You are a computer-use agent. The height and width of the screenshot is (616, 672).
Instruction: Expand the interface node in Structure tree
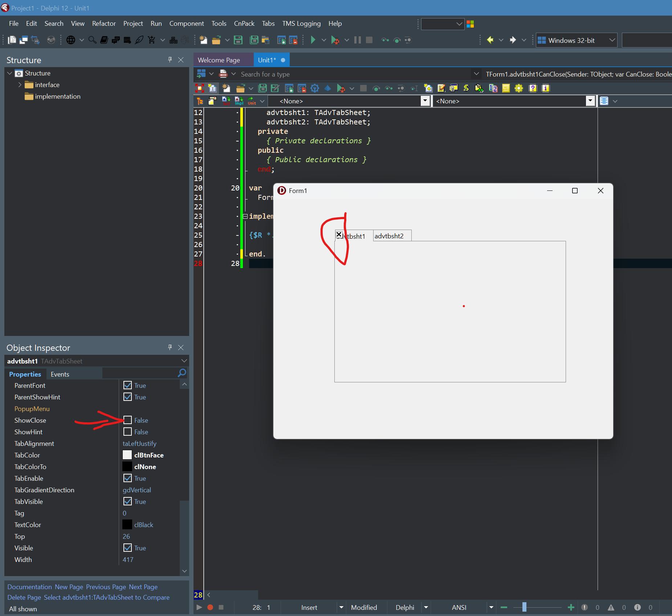[20, 85]
